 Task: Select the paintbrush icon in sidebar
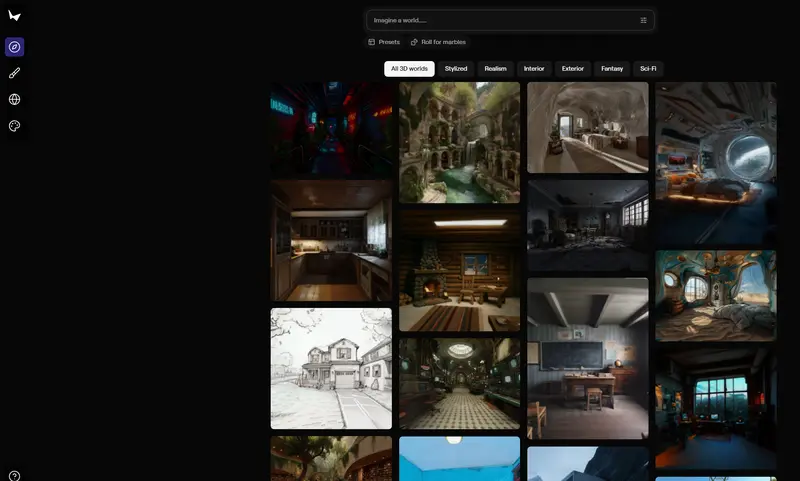pos(14,73)
